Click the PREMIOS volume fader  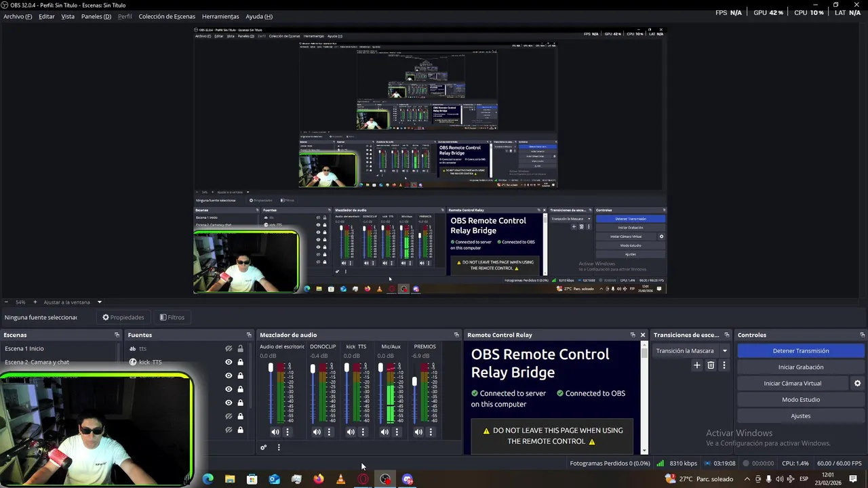414,382
